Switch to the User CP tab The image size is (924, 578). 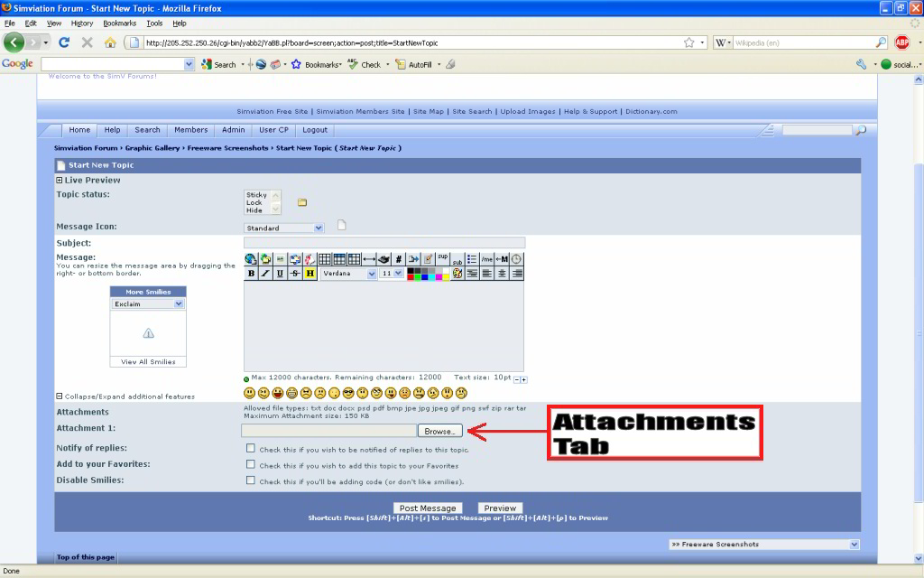(x=273, y=130)
